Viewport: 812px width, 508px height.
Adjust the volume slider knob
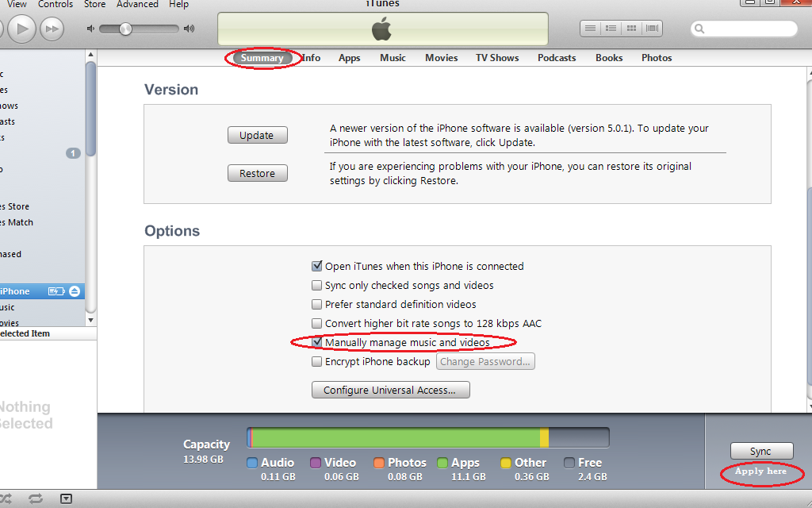[x=125, y=29]
